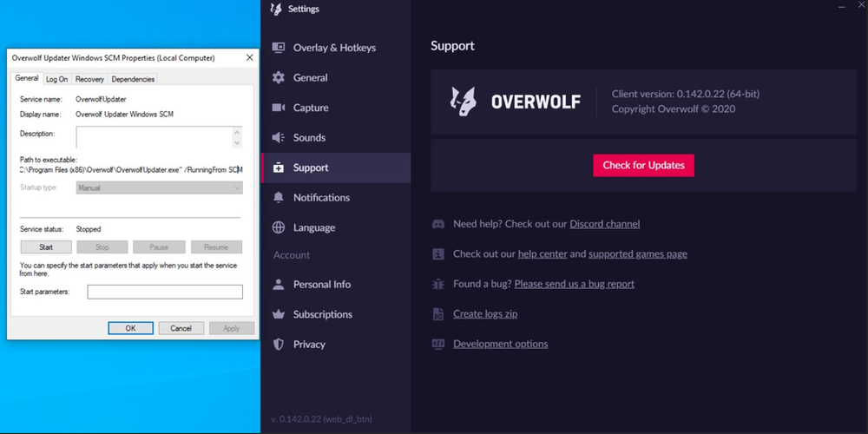Image resolution: width=868 pixels, height=434 pixels.
Task: Click the Sounds speaker icon
Action: tap(279, 137)
